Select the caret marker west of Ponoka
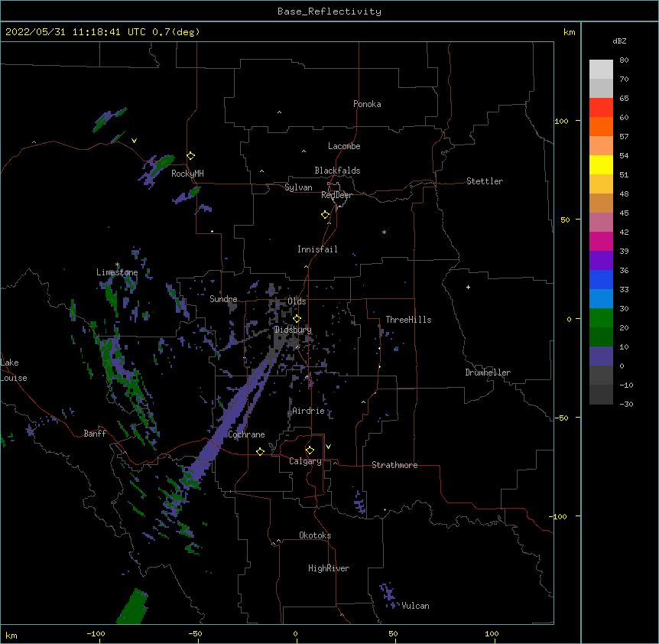 (x=280, y=112)
